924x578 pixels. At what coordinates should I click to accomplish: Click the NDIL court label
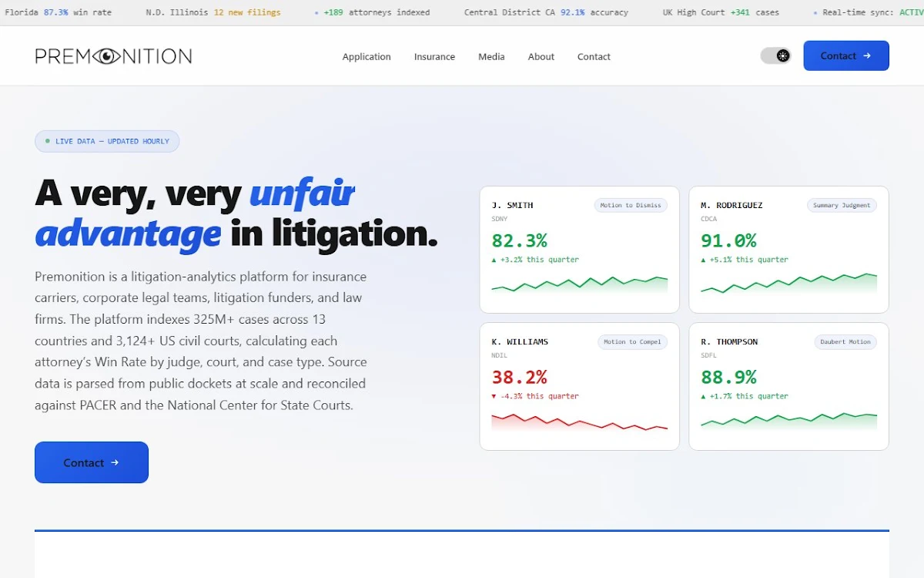coord(500,355)
